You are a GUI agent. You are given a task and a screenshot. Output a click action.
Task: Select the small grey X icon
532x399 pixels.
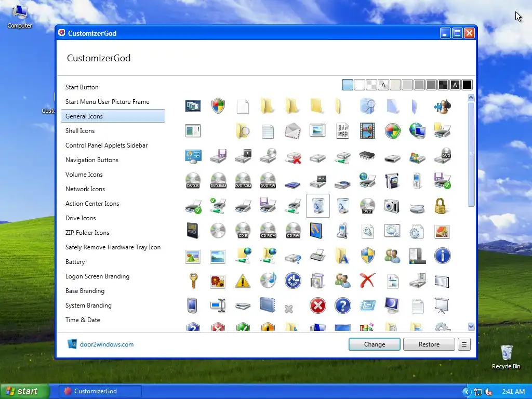click(289, 309)
